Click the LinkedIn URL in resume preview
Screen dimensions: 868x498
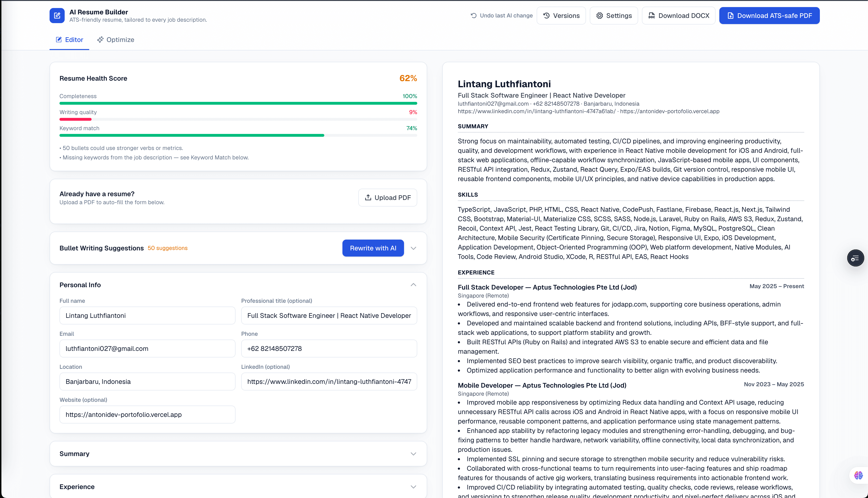coord(536,111)
